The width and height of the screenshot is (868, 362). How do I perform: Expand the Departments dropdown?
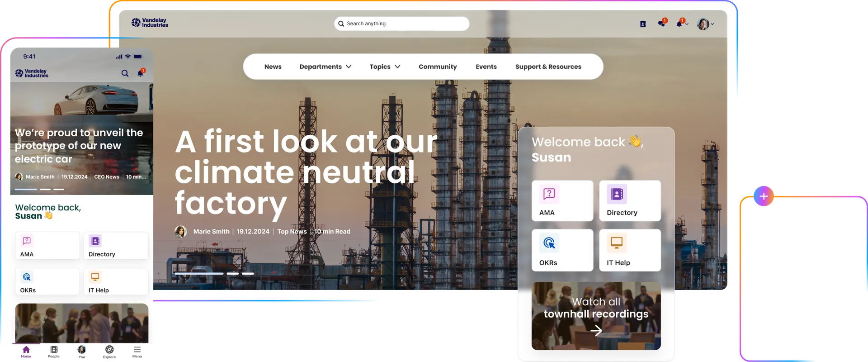(x=325, y=67)
